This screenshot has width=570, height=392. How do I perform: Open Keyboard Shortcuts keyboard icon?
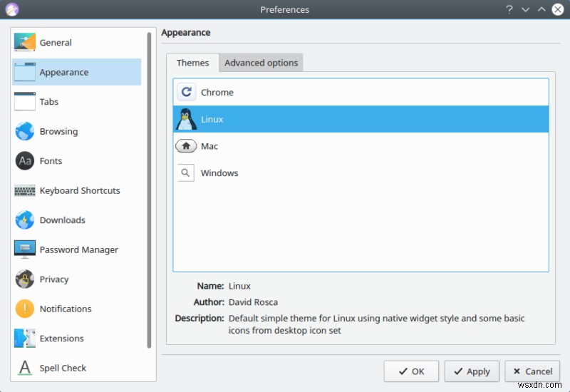[x=25, y=191]
